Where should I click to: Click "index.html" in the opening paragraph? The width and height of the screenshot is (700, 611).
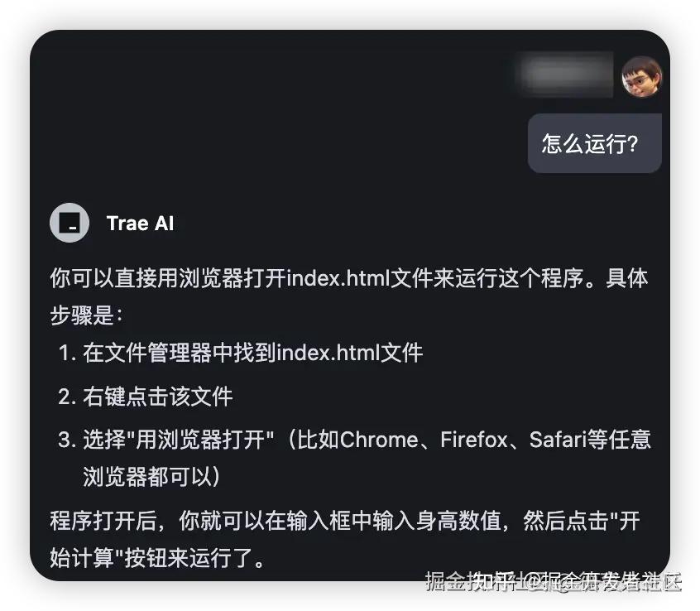[338, 278]
